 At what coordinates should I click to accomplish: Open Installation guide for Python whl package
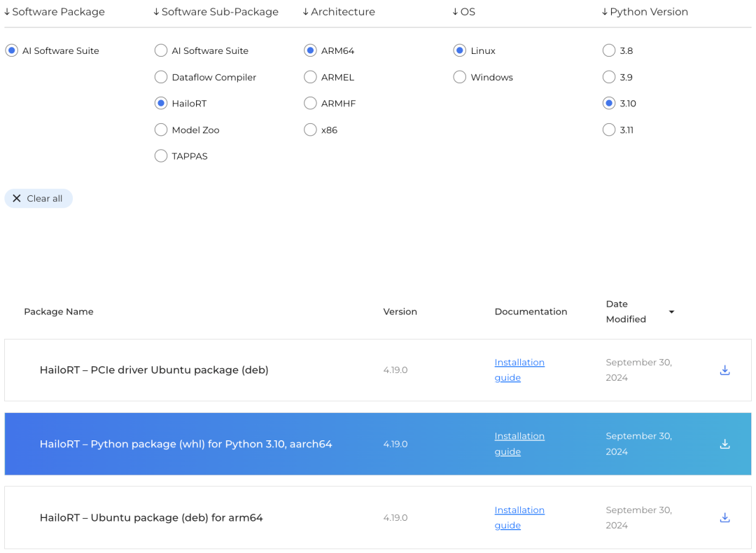tap(519, 444)
